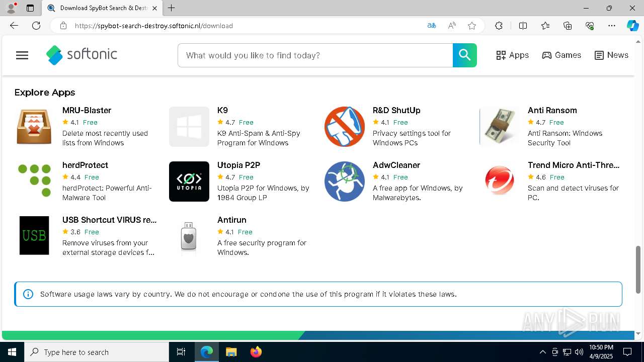Click the R&D ShutUp title link
This screenshot has width=644, height=362.
click(x=396, y=110)
